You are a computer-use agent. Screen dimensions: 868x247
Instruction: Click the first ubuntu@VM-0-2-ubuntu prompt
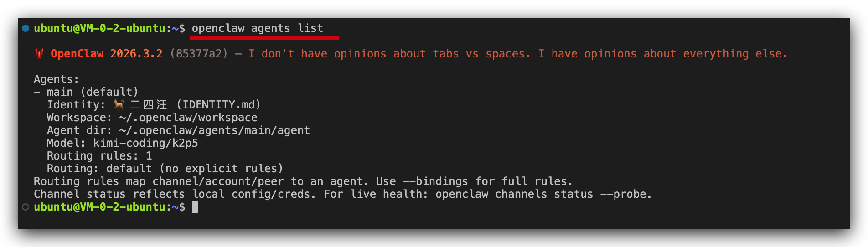[99, 28]
